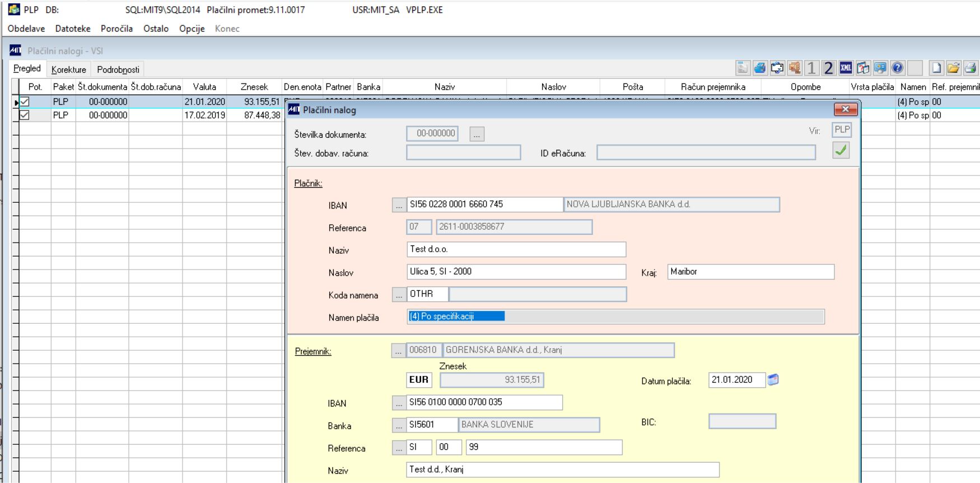Switch to the Podrobnosti tab
980x483 pixels.
[x=118, y=69]
